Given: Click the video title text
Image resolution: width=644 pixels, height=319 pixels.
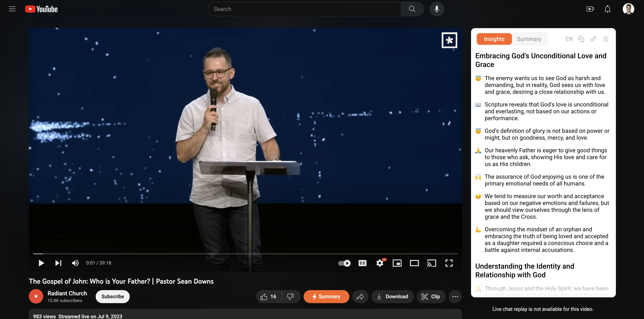Looking at the screenshot, I should point(121,281).
